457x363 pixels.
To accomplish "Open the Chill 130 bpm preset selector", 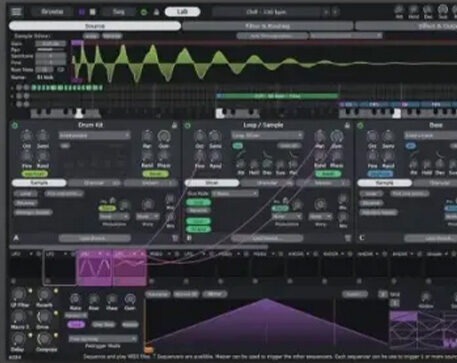I will [266, 12].
